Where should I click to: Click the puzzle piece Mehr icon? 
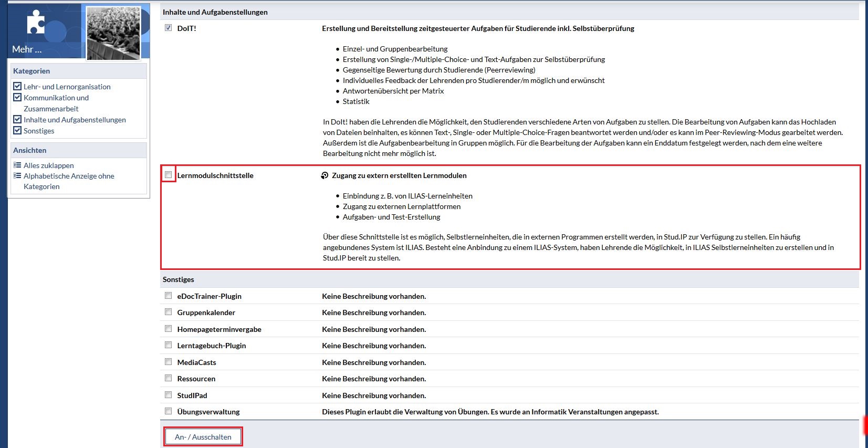[35, 23]
